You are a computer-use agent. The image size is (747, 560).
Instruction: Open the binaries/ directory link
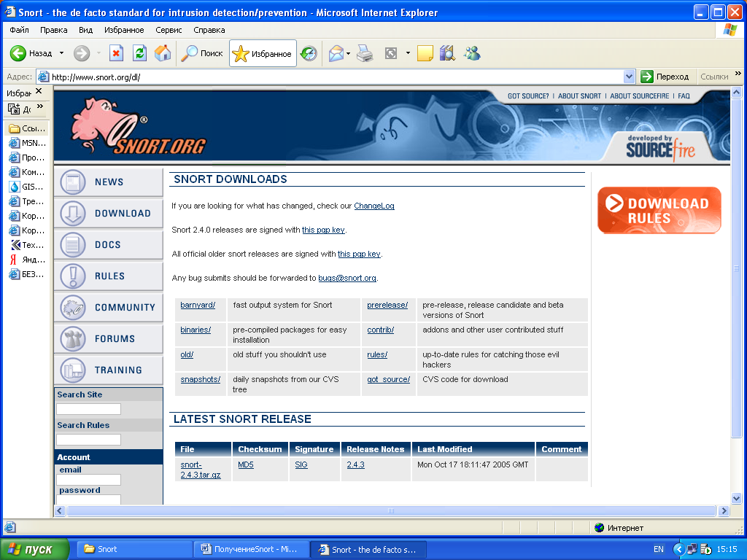(196, 330)
